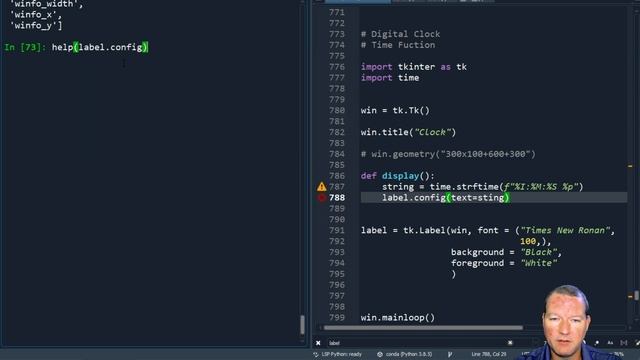The image size is (640, 360).
Task: Click the warning icon on line 787
Action: click(322, 187)
